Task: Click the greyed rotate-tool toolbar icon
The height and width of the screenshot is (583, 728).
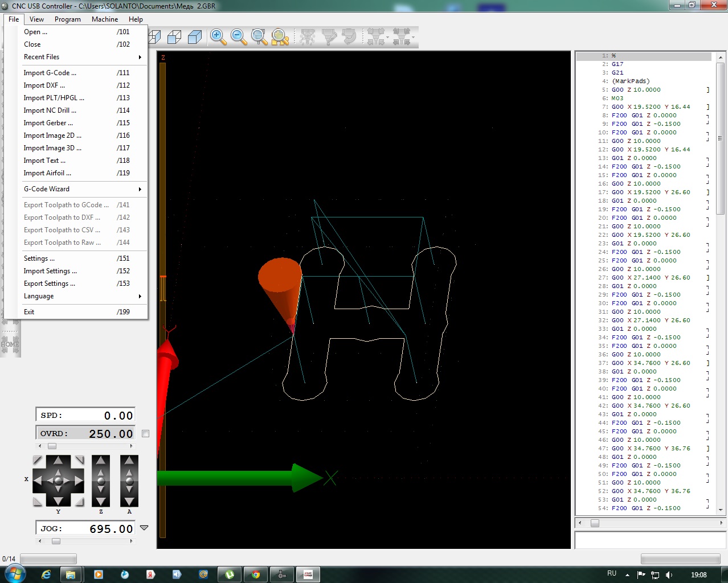Action: pos(349,37)
